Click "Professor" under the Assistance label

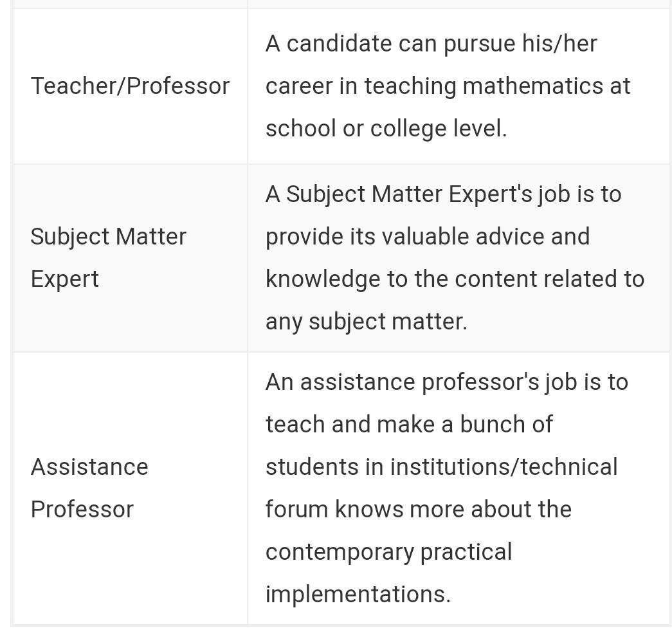[x=82, y=510]
